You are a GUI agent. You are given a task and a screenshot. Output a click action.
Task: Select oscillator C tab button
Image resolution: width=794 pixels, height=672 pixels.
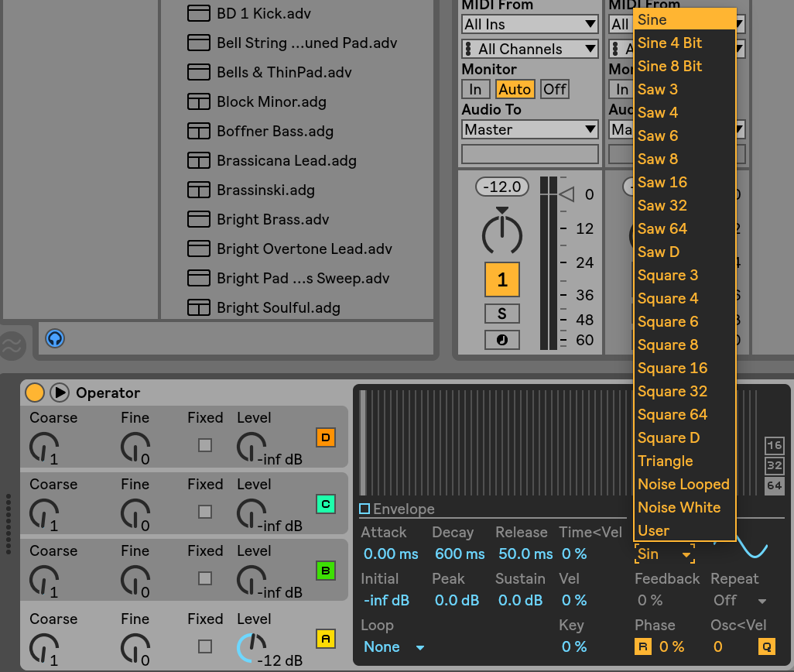(326, 504)
